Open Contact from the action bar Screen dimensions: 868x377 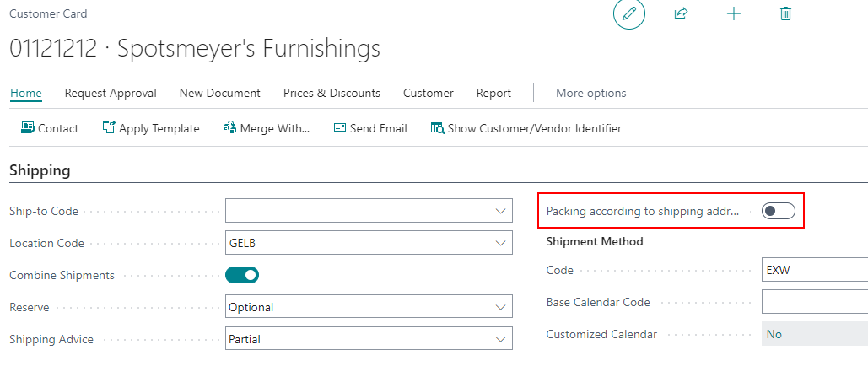[49, 128]
